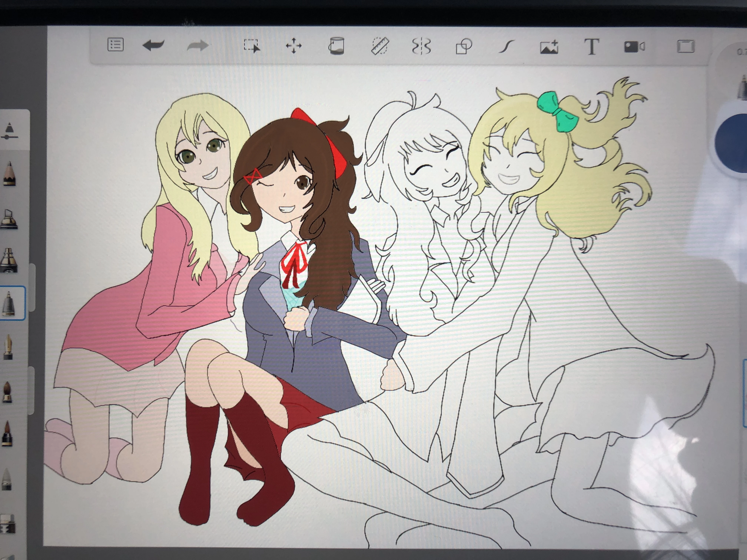The image size is (747, 560).
Task: Toggle the Symmetry tool
Action: point(421,47)
